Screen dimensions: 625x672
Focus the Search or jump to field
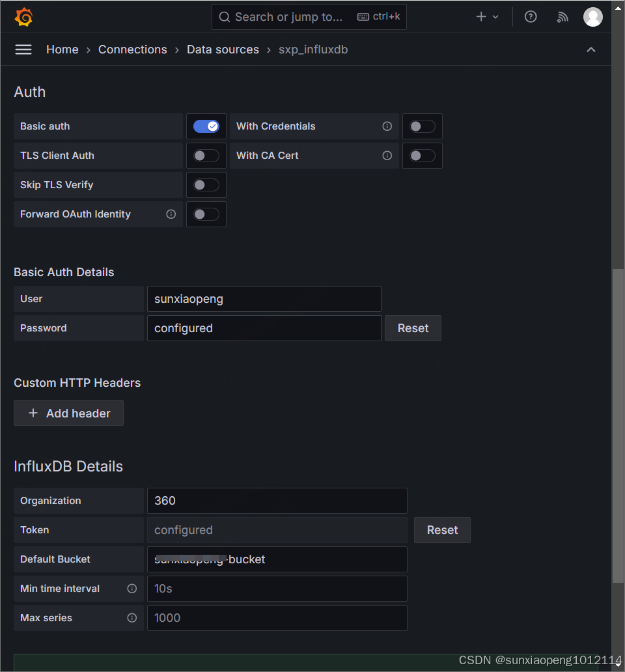(309, 17)
